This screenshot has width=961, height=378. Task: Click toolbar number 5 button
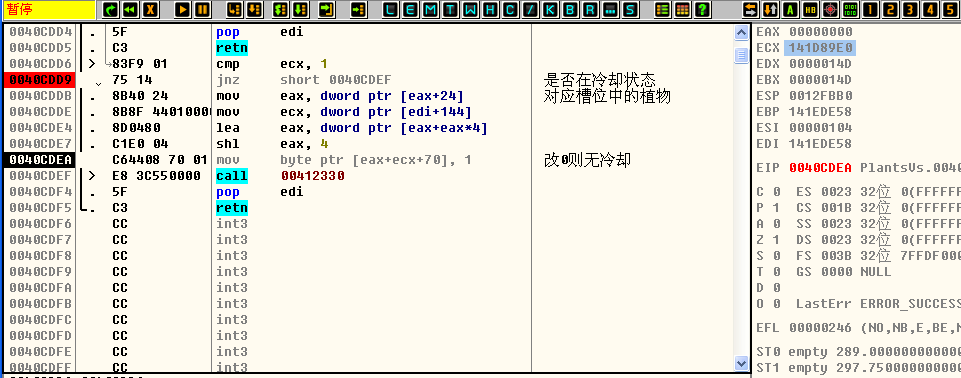click(x=951, y=9)
